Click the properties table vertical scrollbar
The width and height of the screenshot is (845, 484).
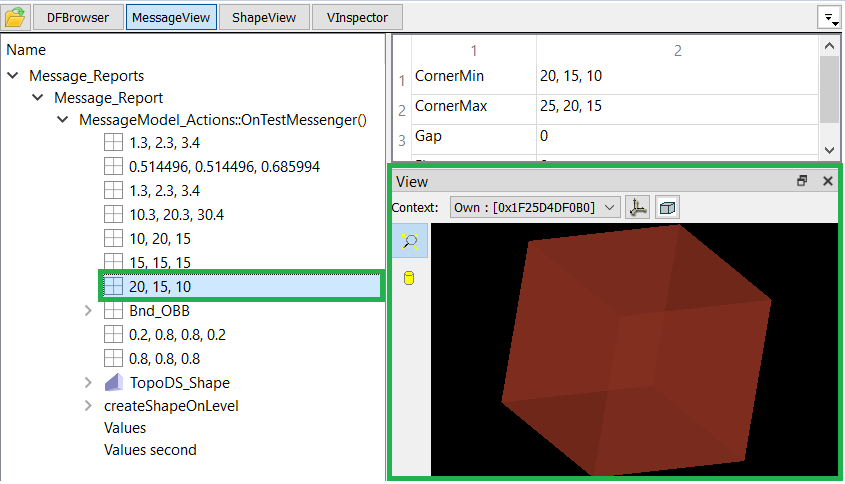click(x=829, y=90)
